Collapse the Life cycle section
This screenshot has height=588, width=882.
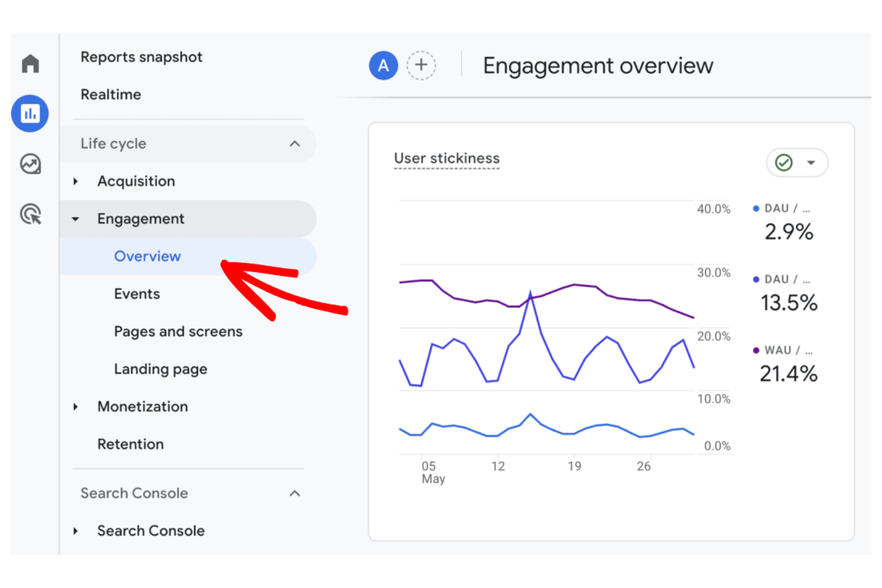point(294,144)
